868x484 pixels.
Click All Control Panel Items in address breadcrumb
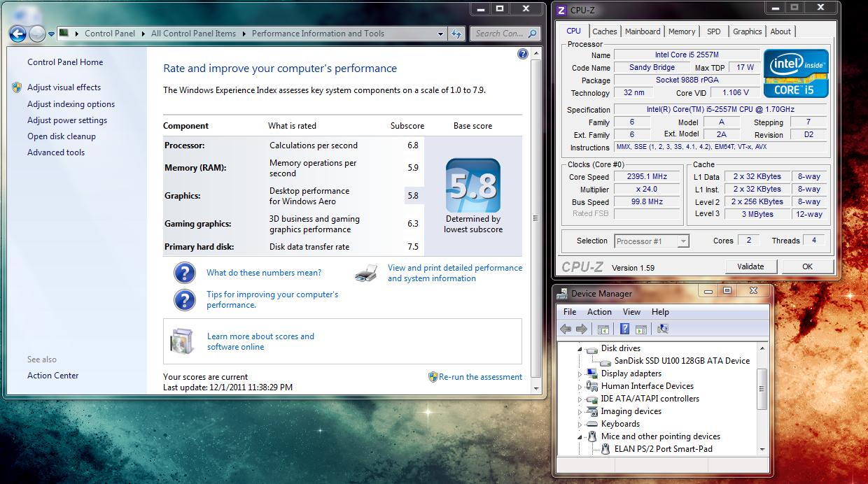pyautogui.click(x=194, y=34)
